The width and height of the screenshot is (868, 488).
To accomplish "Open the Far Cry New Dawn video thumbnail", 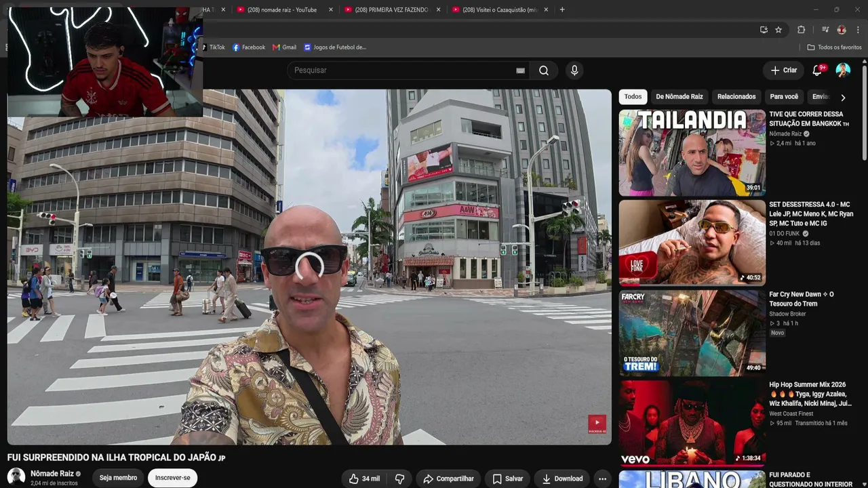I will pyautogui.click(x=692, y=333).
